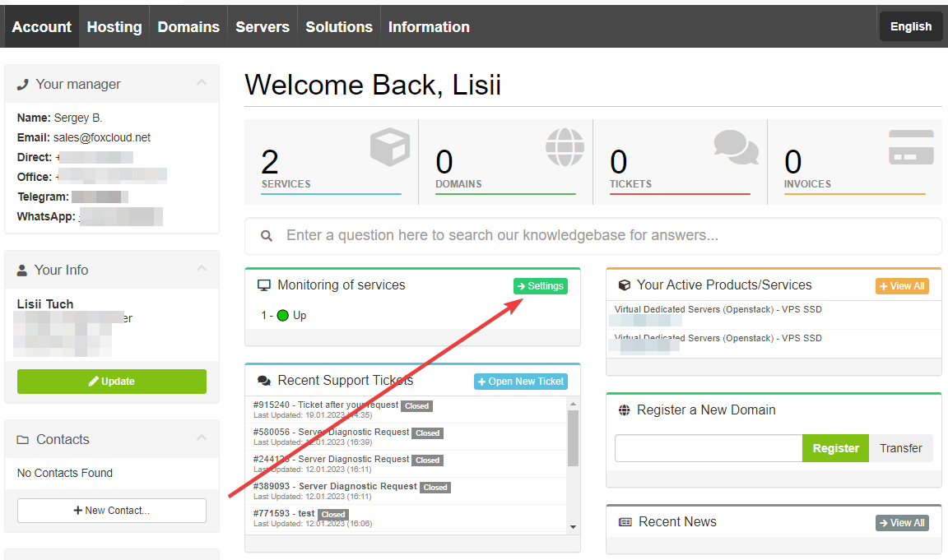The width and height of the screenshot is (948, 560).
Task: Collapse the Your Info panel
Action: 202,270
